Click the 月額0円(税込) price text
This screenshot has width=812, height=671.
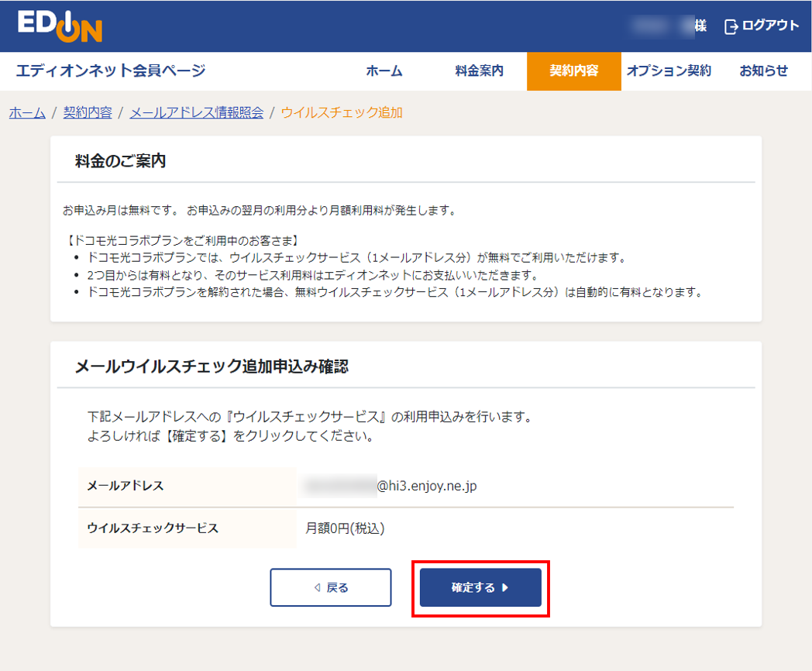[x=344, y=527]
